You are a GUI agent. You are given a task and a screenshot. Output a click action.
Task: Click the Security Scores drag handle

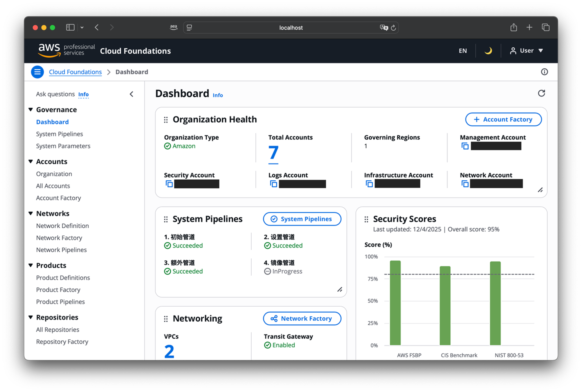click(366, 219)
